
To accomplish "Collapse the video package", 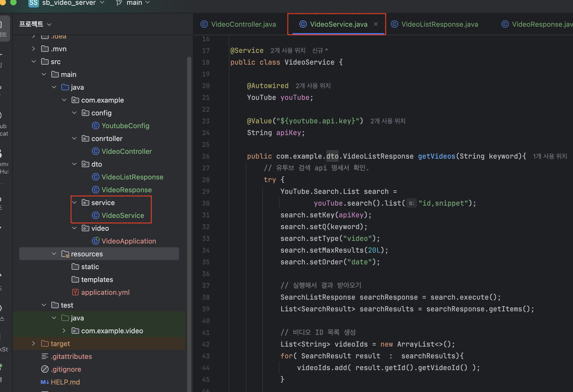I will pyautogui.click(x=74, y=228).
